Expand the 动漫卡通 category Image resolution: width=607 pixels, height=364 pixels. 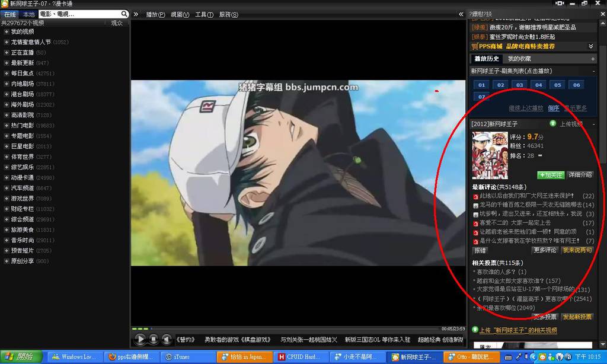click(x=6, y=178)
